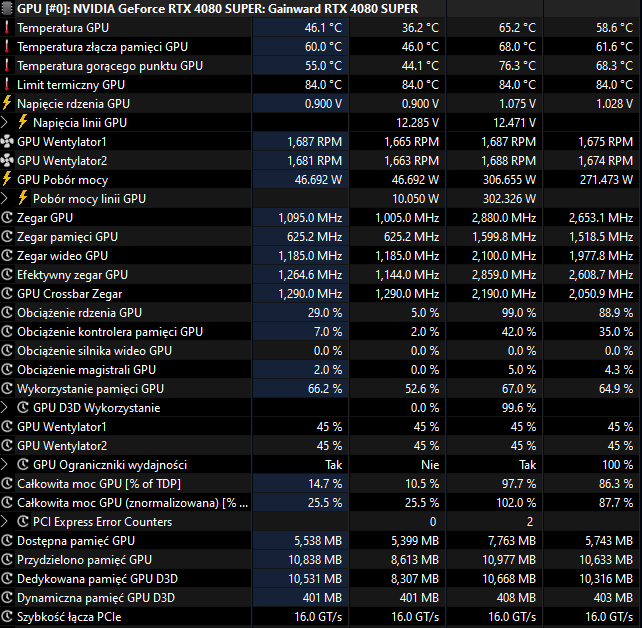The height and width of the screenshot is (628, 642).
Task: Click the clock icon beside GPU D3D Wykorzystanie
Action: click(x=23, y=408)
